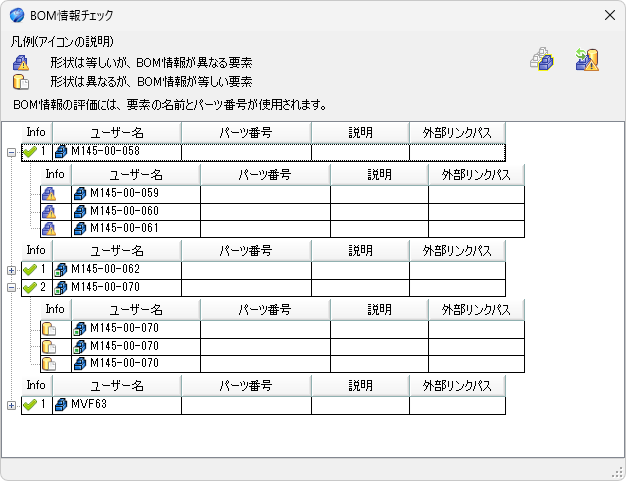Click the topmost ユーザー名 column header
This screenshot has width=626, height=481.
point(117,133)
